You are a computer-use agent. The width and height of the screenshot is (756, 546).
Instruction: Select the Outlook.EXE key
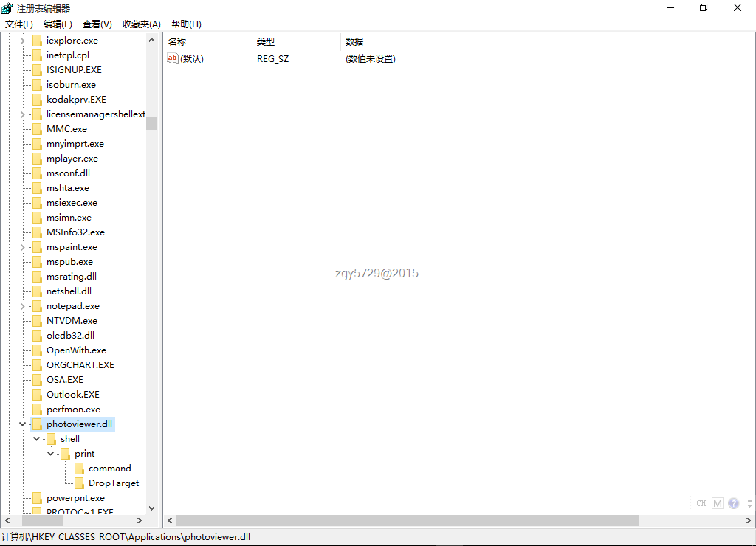(x=72, y=395)
